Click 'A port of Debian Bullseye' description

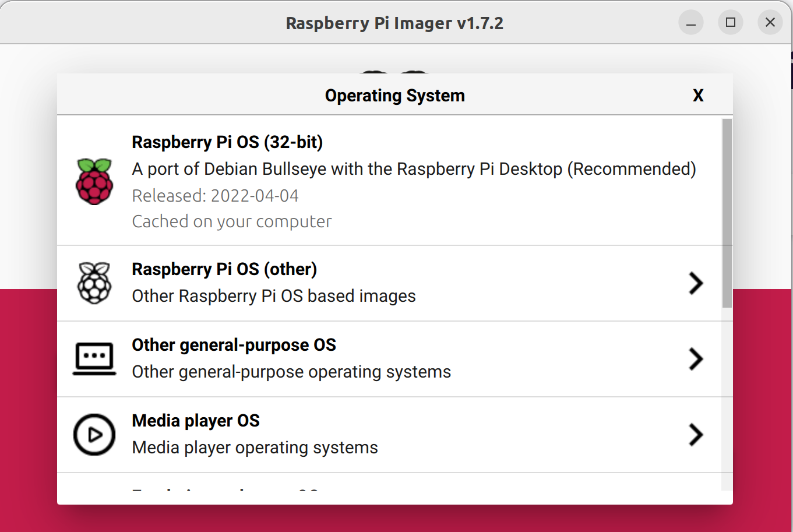(x=414, y=169)
